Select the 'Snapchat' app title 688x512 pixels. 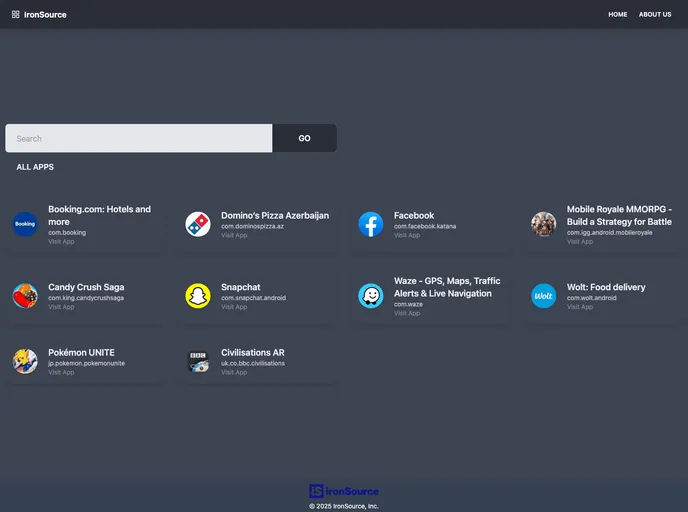(240, 287)
